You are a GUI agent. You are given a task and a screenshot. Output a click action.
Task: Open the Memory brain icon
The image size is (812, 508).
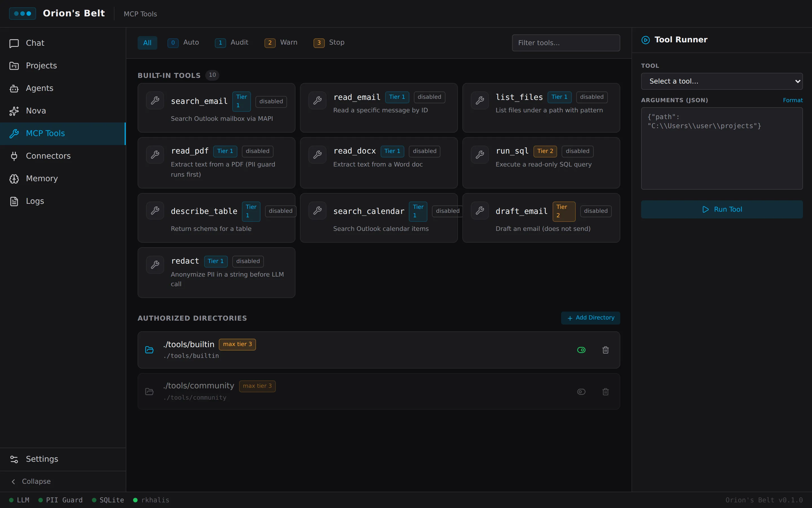(14, 179)
